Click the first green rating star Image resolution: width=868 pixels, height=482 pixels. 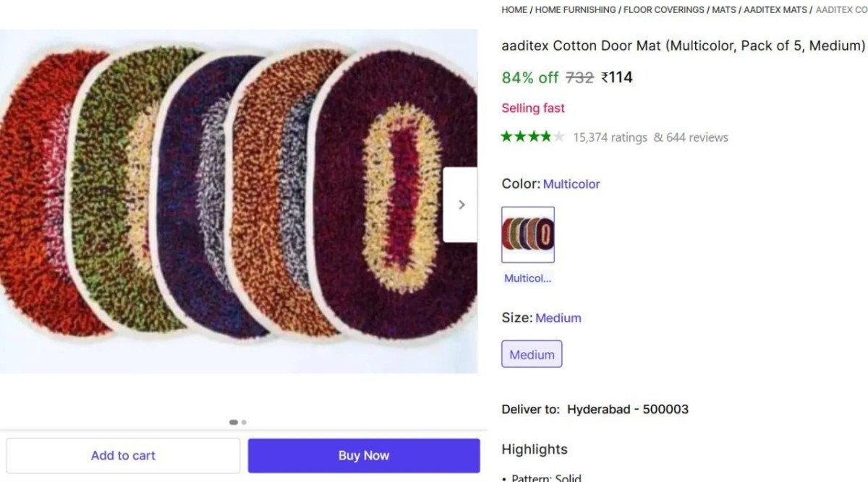506,137
